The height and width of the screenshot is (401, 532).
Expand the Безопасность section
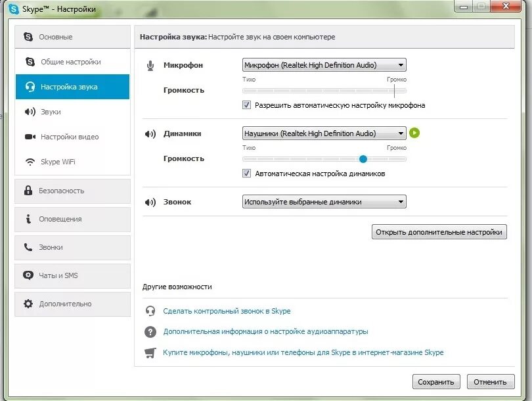[x=73, y=191]
